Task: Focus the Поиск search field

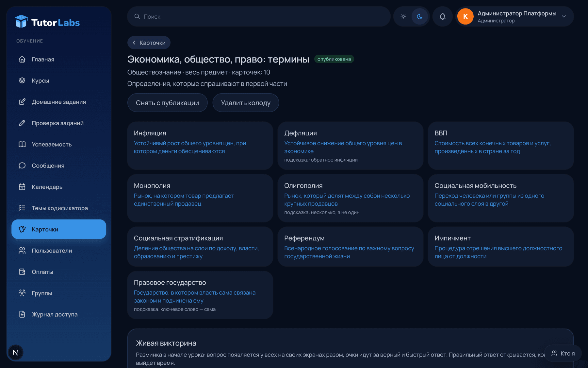Action: [259, 16]
